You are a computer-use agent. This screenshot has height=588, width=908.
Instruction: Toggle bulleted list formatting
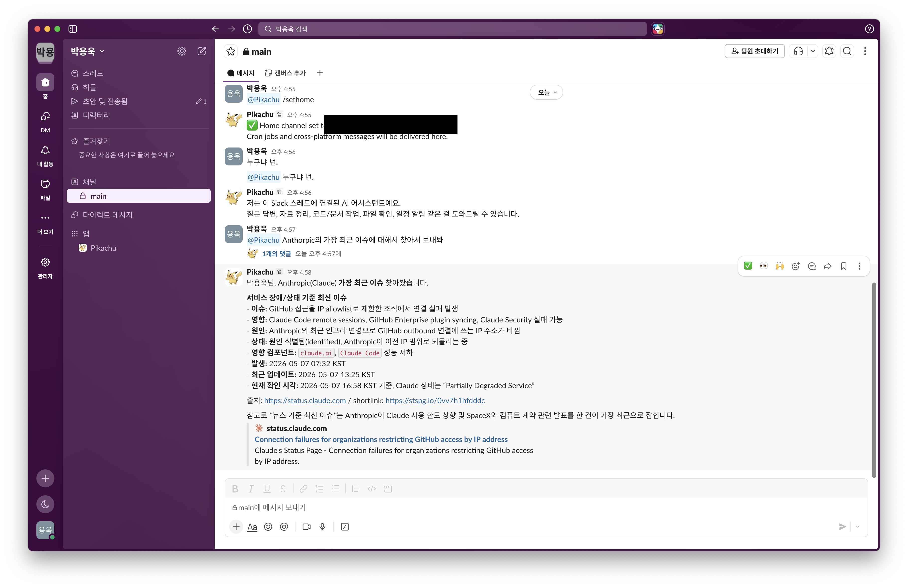336,489
